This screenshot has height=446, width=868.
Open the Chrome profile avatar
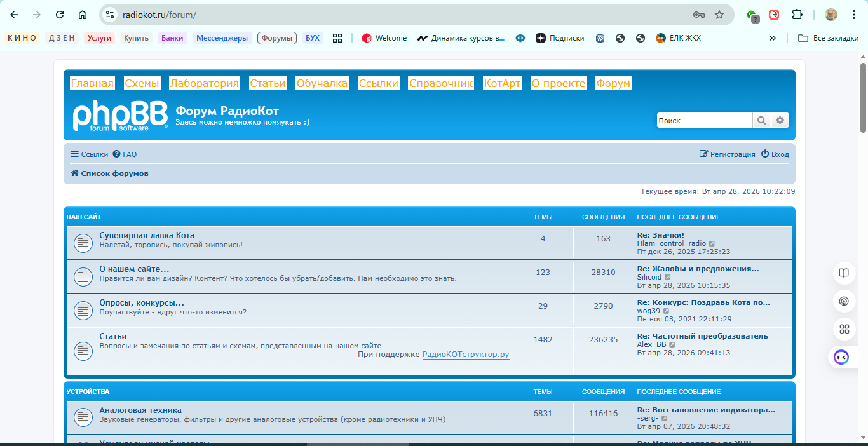coord(831,15)
